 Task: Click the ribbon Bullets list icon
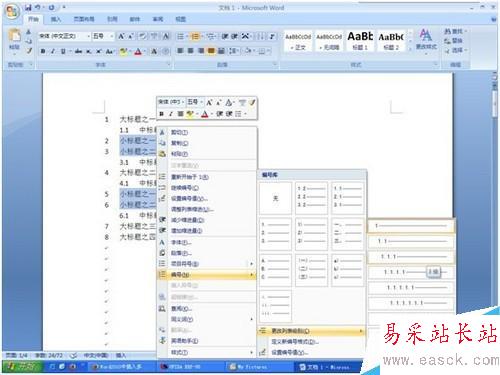pyautogui.click(x=180, y=36)
